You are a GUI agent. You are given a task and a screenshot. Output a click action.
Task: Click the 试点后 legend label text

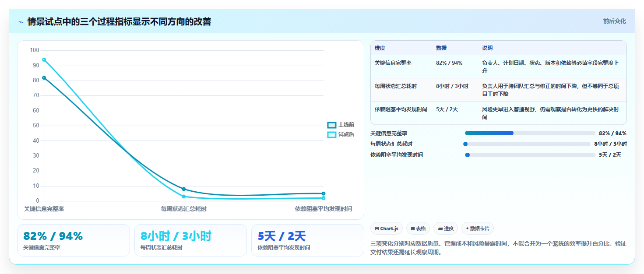[x=346, y=135]
